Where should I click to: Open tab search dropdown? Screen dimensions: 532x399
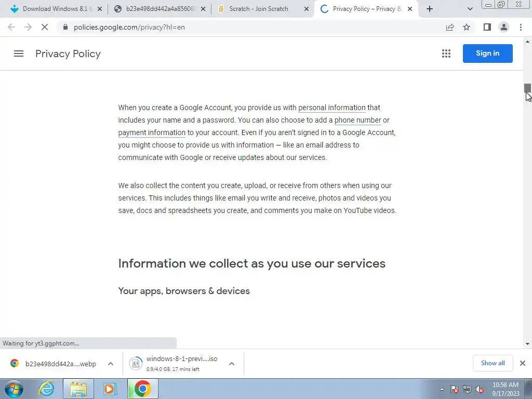pyautogui.click(x=470, y=9)
